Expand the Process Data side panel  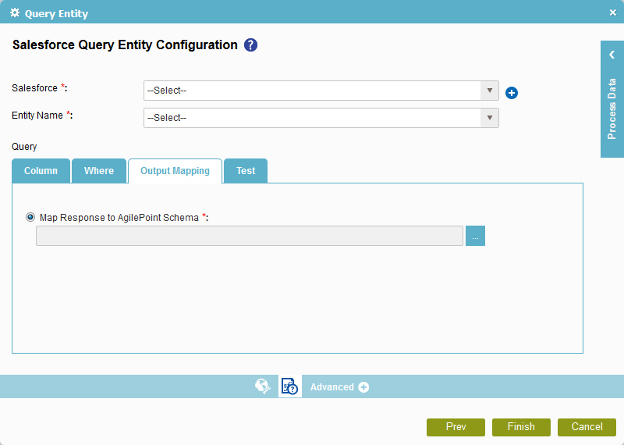pyautogui.click(x=612, y=55)
